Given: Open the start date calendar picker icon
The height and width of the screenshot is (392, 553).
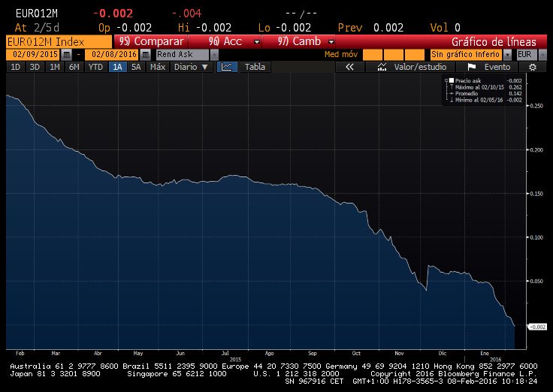Looking at the screenshot, I should [66, 55].
